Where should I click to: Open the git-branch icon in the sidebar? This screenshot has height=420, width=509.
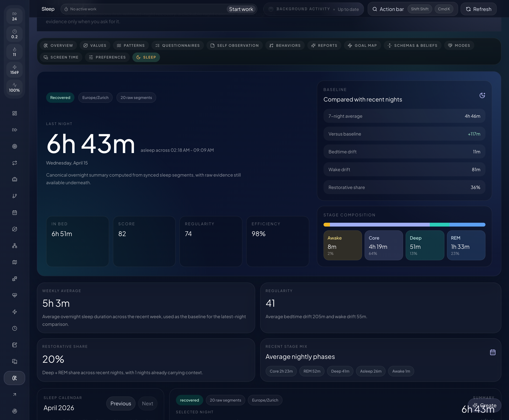click(14, 196)
